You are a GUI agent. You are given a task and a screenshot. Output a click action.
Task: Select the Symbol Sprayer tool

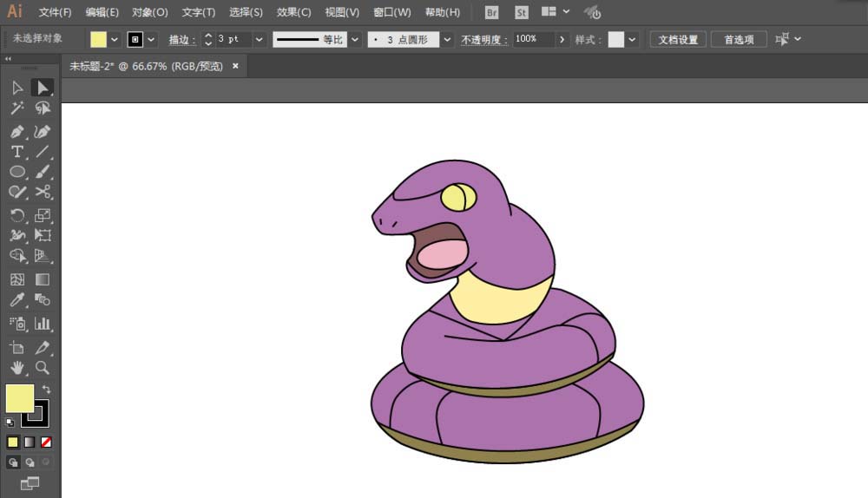pos(17,324)
